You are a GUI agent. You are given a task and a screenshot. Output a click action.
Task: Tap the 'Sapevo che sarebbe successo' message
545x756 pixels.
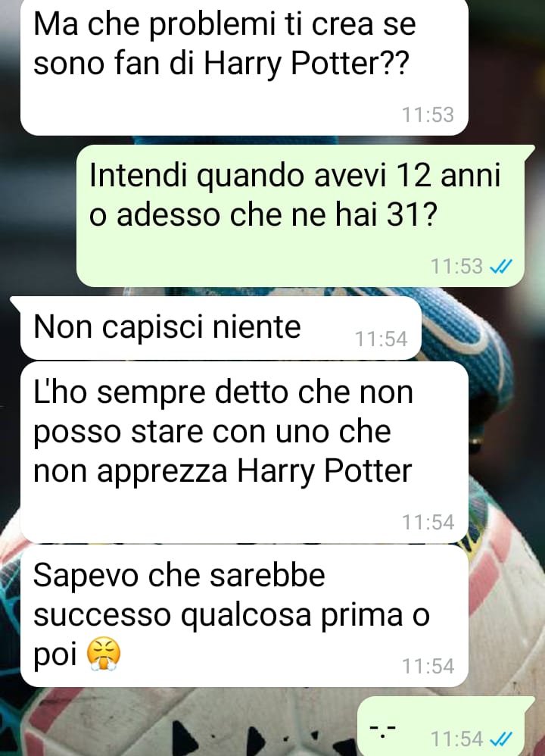(244, 616)
